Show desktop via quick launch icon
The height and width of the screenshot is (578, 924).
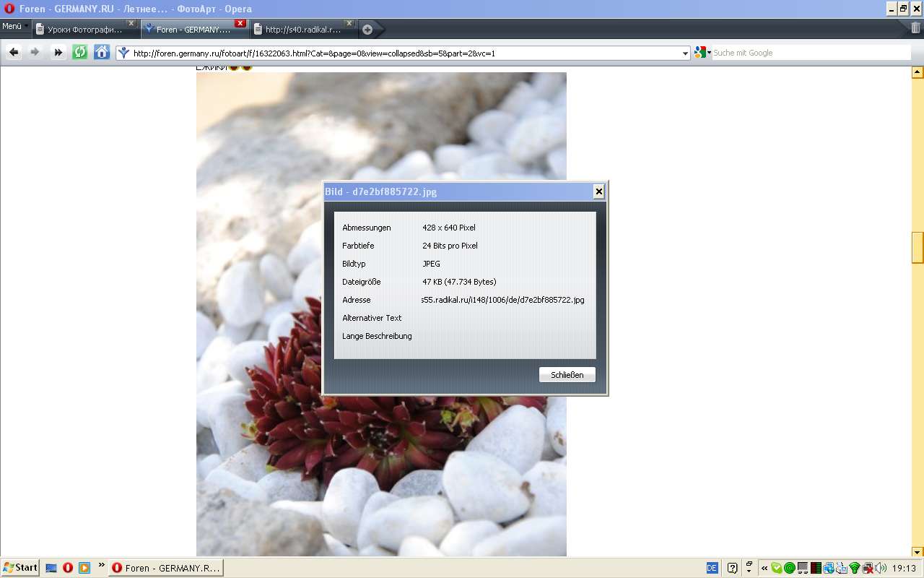(x=51, y=568)
